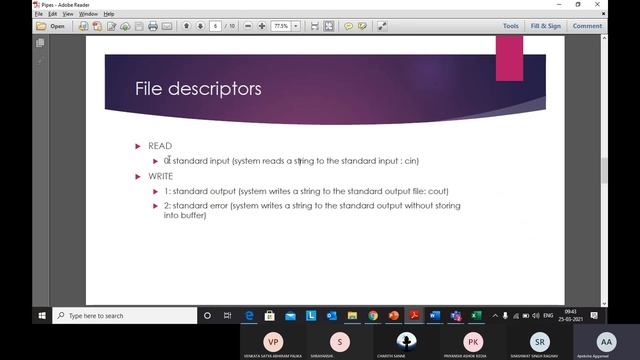The image size is (640, 360).
Task: Open the Help menu
Action: point(109,14)
